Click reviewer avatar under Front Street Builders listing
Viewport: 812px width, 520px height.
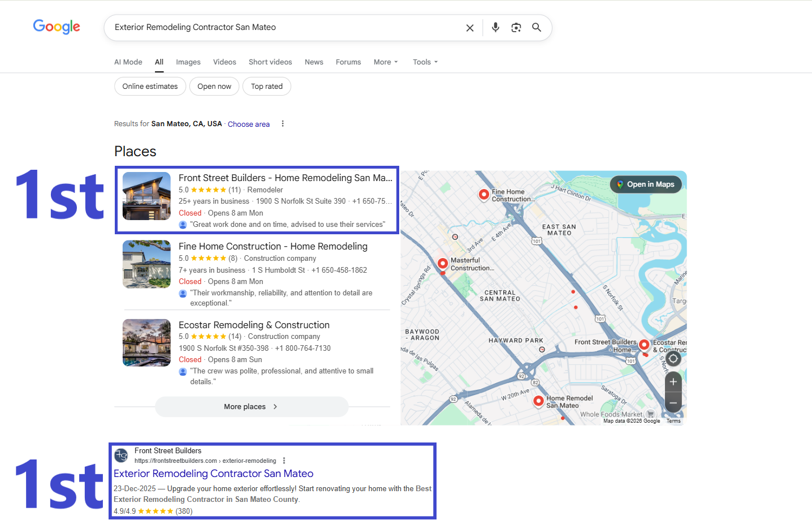[183, 225]
